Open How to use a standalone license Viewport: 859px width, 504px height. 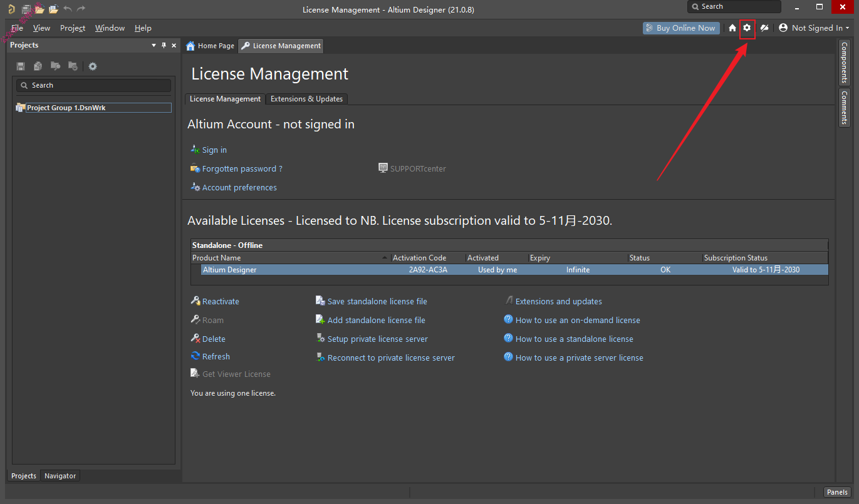pyautogui.click(x=574, y=339)
